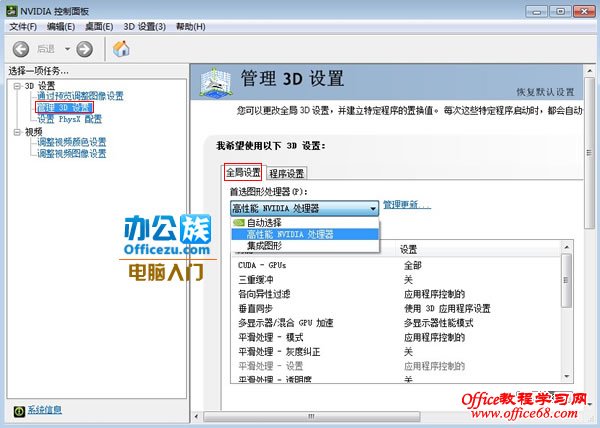Select 通过预览调整图像设置 tree item
This screenshot has height=428, width=600.
(80, 96)
